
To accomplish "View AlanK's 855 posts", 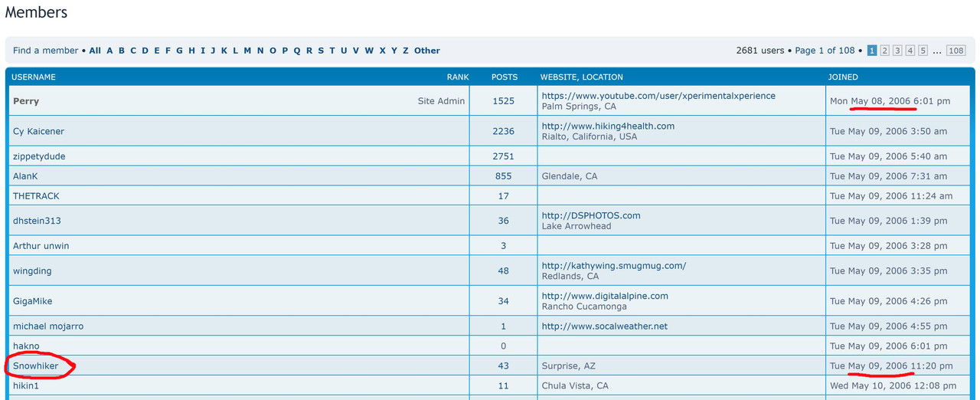I will pyautogui.click(x=504, y=176).
